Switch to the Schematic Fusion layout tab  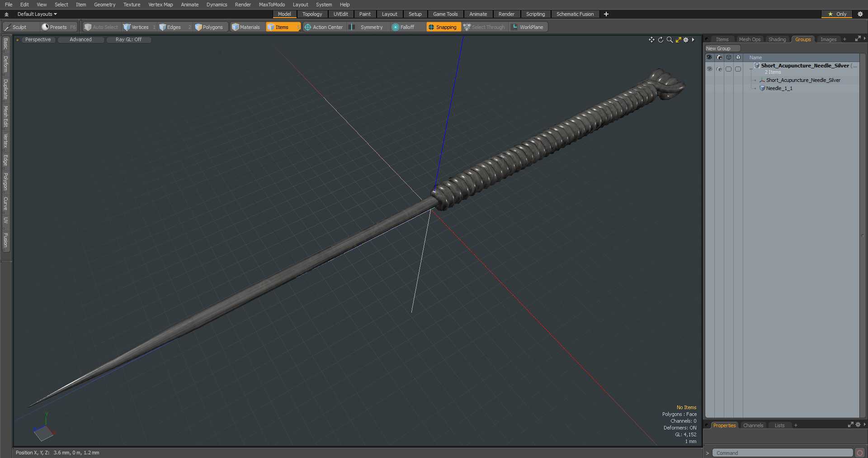575,14
